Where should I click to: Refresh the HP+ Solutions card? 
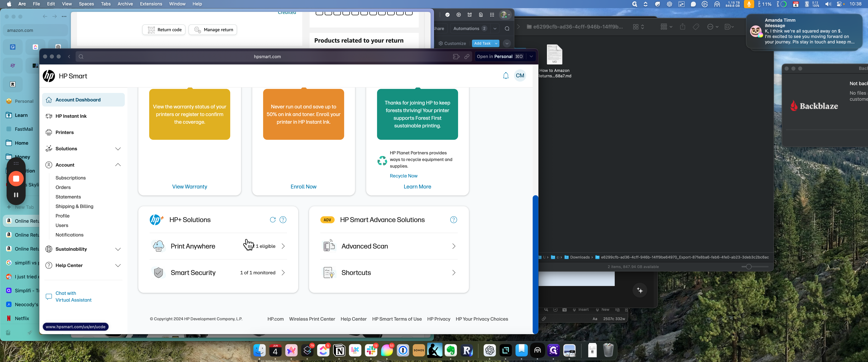point(273,220)
